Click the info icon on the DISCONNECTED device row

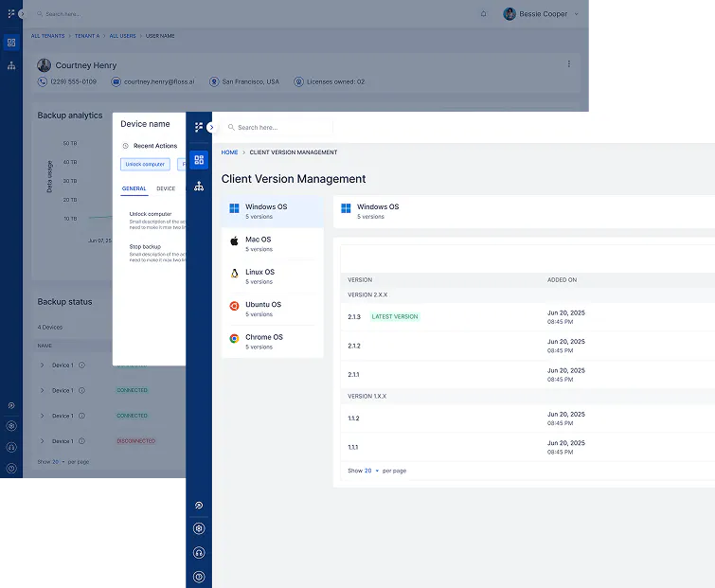click(x=81, y=441)
